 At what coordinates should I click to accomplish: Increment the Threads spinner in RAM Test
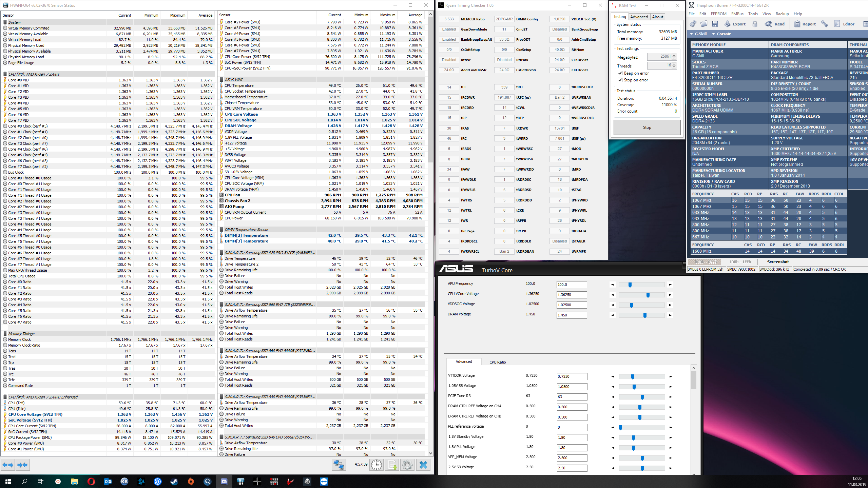click(674, 64)
